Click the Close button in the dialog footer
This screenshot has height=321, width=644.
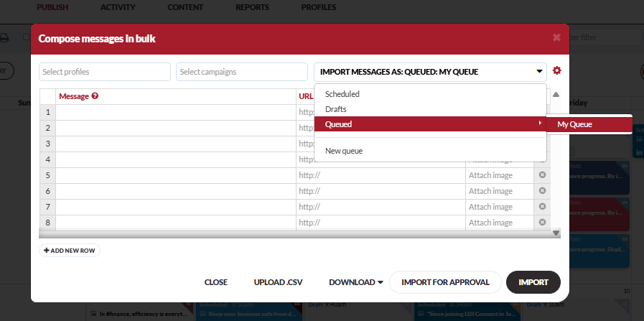click(x=216, y=282)
